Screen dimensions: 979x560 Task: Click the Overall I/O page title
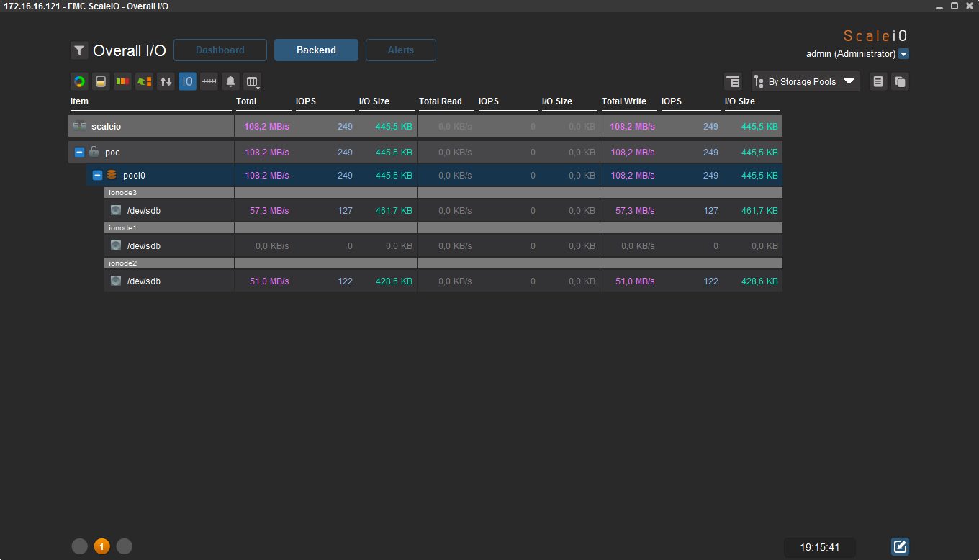pos(130,51)
